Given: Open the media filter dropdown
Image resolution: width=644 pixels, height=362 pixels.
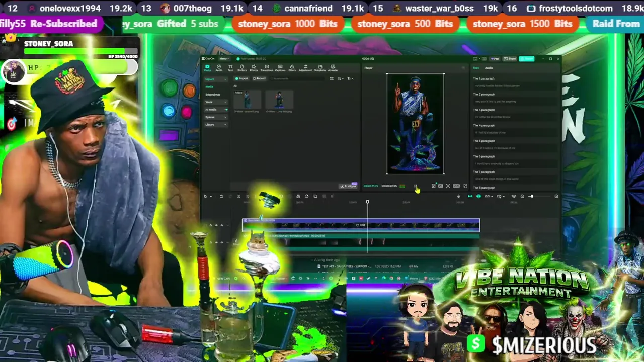Looking at the screenshot, I should (x=350, y=79).
